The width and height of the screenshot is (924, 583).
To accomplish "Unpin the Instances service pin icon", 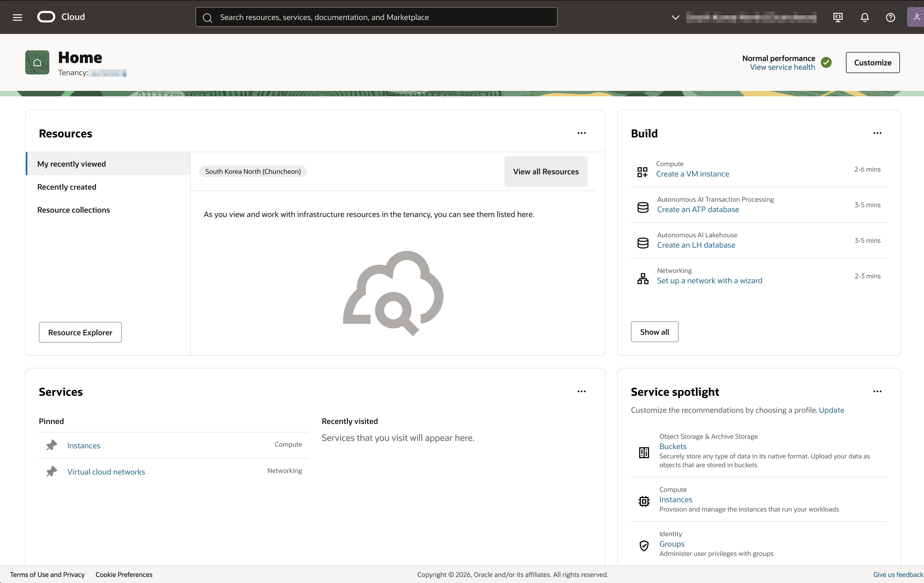I will [x=52, y=445].
